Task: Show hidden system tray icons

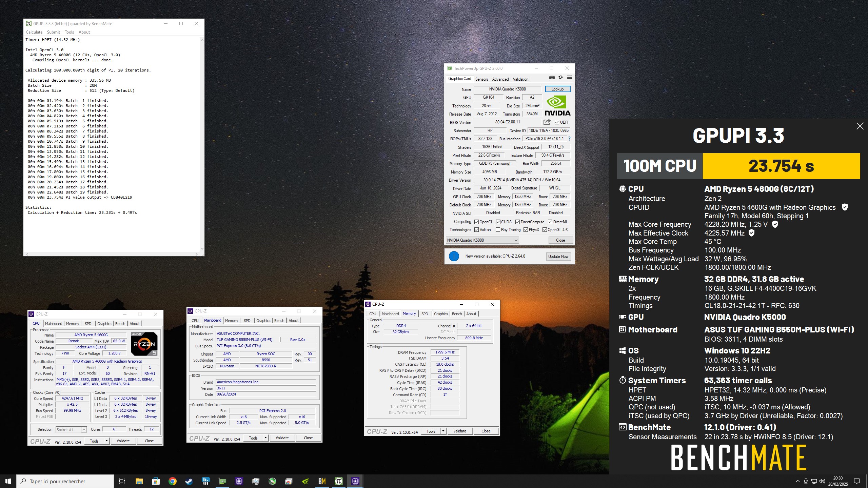Action: pyautogui.click(x=797, y=481)
